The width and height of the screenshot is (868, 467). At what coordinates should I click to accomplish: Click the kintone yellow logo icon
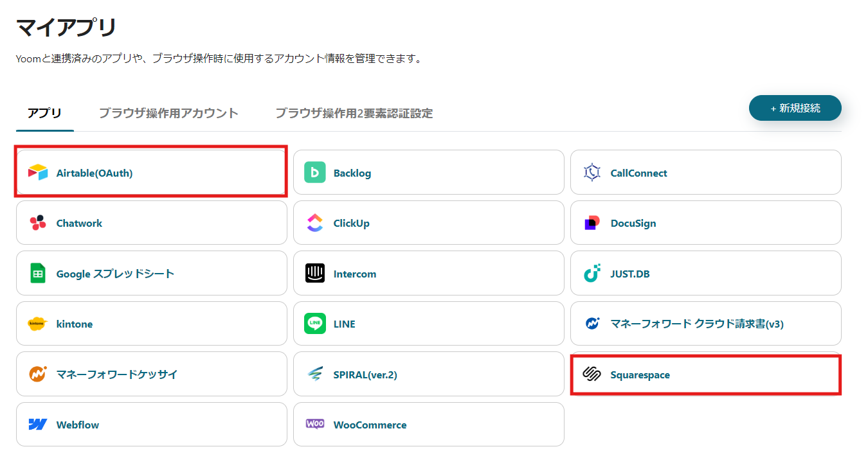coord(38,324)
